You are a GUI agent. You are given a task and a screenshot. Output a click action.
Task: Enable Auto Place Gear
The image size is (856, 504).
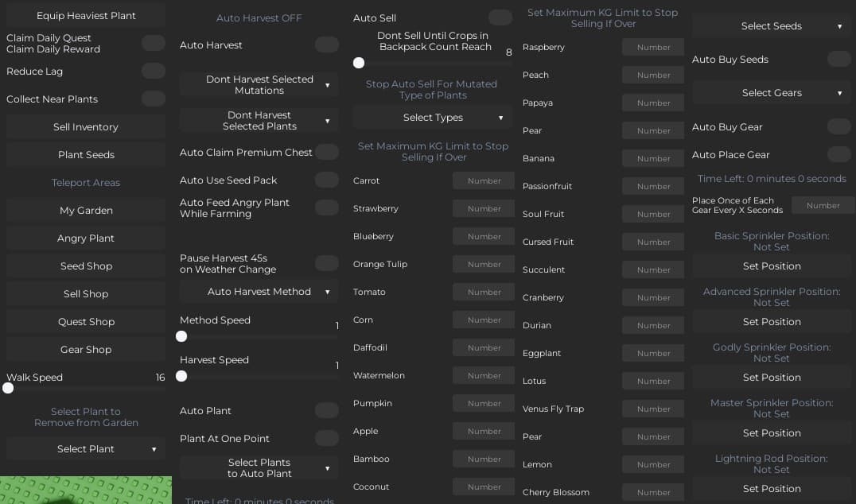pyautogui.click(x=839, y=155)
